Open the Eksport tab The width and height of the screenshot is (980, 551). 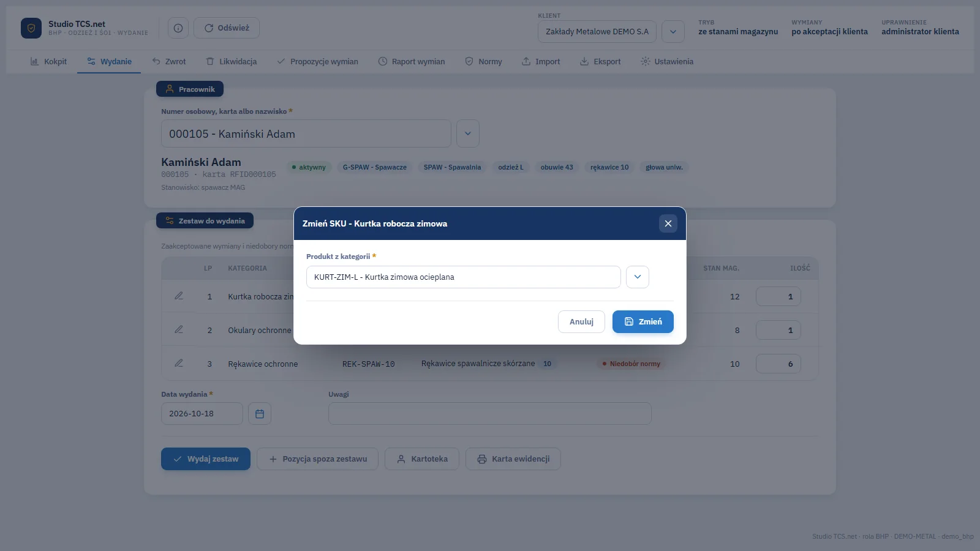pyautogui.click(x=600, y=62)
